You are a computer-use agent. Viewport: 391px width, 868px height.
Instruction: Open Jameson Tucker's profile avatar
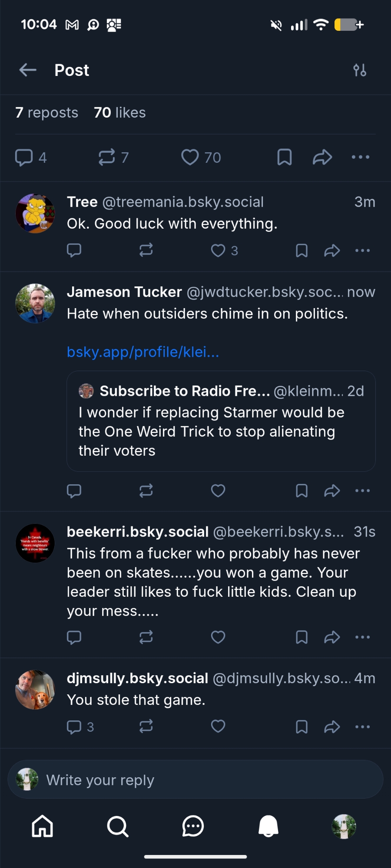[x=35, y=303]
